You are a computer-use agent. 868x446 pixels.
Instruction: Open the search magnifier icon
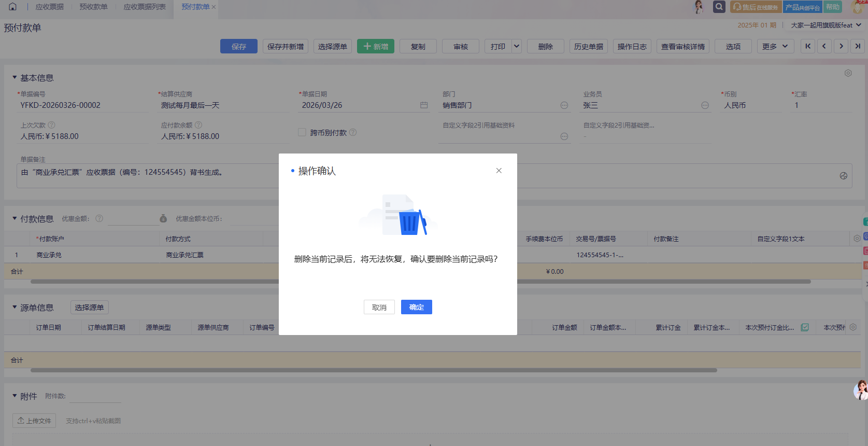pos(719,7)
